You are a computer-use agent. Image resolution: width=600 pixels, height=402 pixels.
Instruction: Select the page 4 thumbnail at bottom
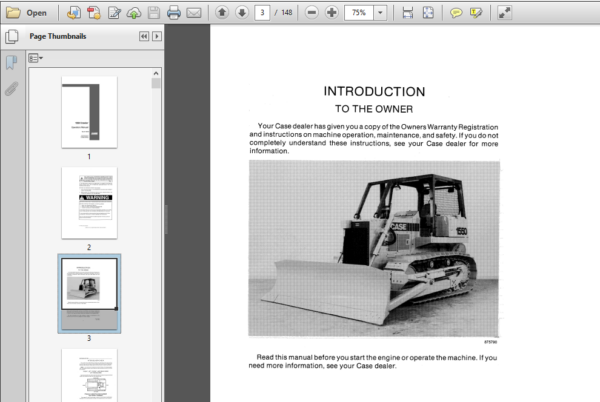pyautogui.click(x=89, y=375)
